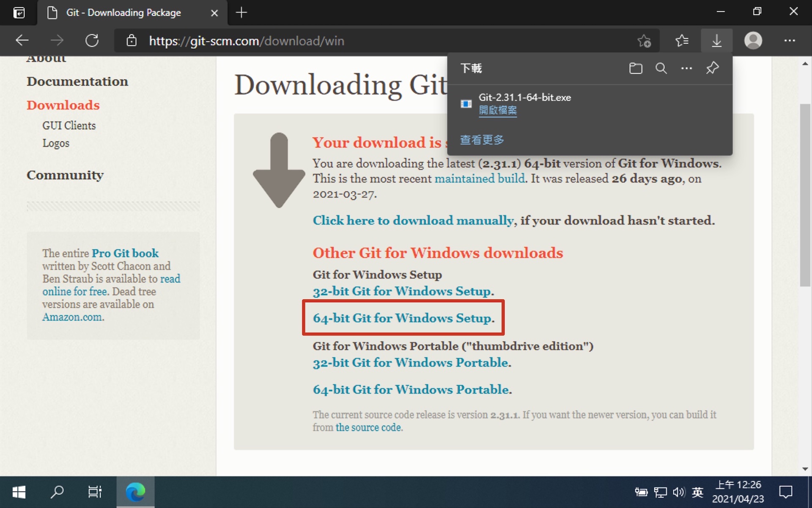The width and height of the screenshot is (812, 508).
Task: Click the battery status tray icon
Action: tap(641, 492)
